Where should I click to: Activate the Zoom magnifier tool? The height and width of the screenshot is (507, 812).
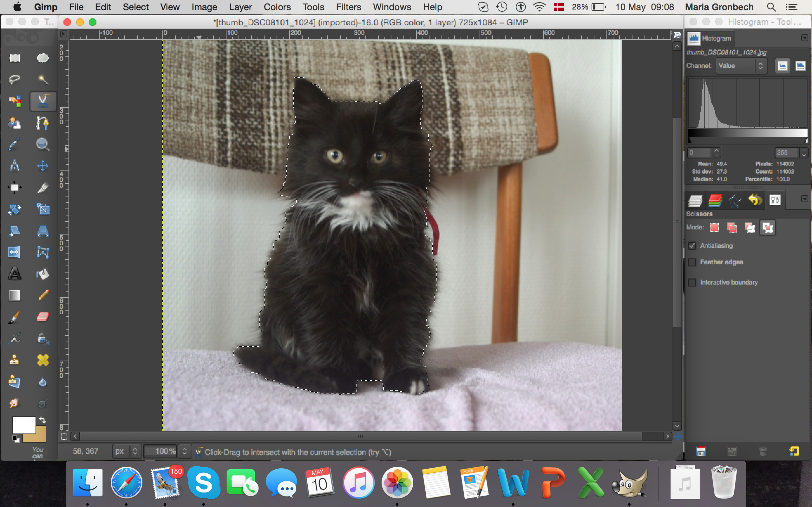pos(43,144)
